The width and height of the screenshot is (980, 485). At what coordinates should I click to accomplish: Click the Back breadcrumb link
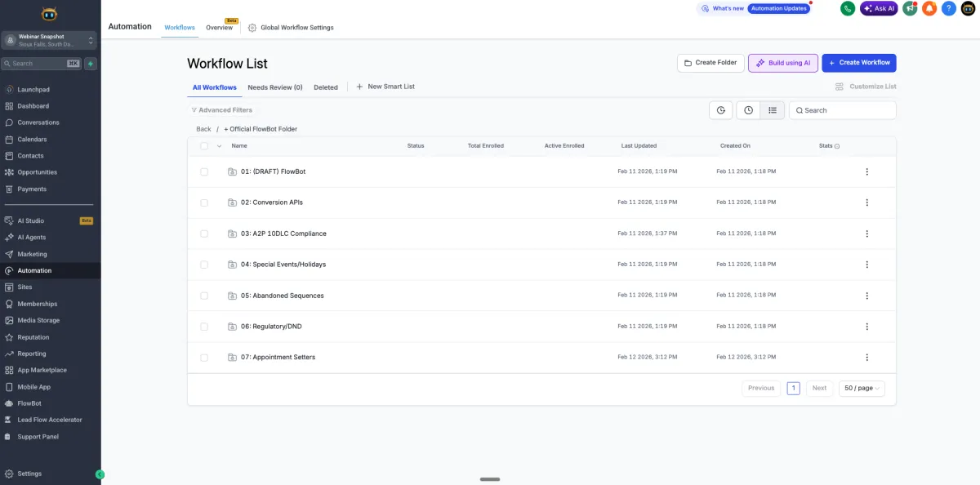point(203,129)
